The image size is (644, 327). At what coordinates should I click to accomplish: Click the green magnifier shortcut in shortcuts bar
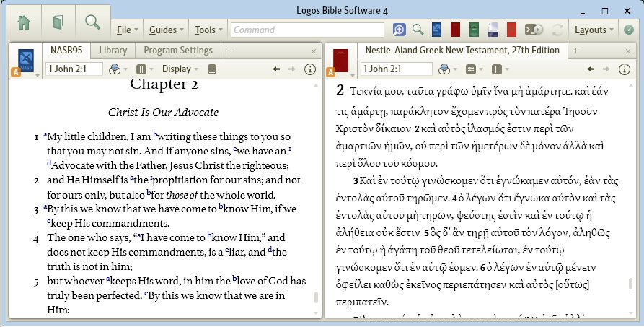[418, 30]
